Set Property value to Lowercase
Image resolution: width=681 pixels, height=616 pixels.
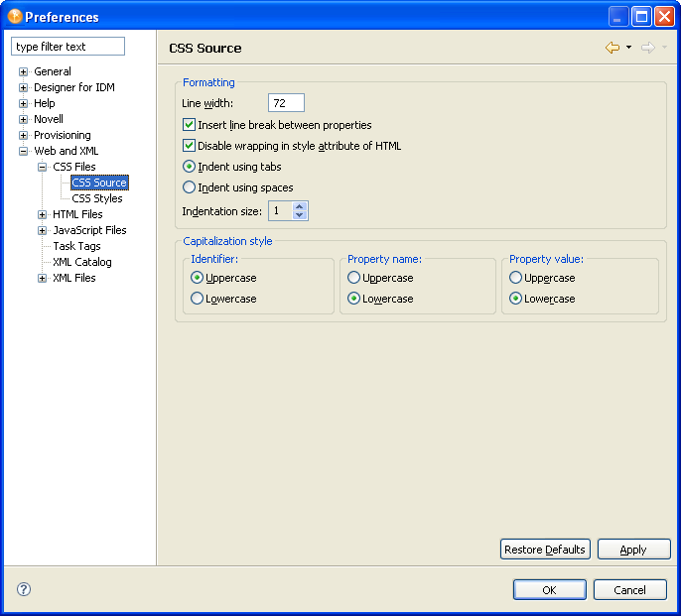515,299
